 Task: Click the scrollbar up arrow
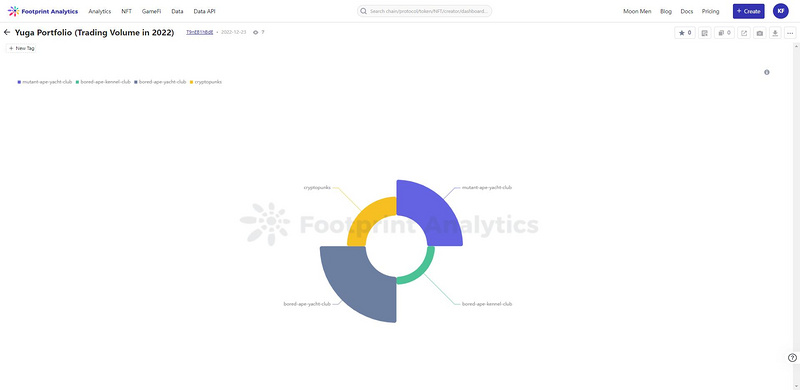(x=796, y=45)
